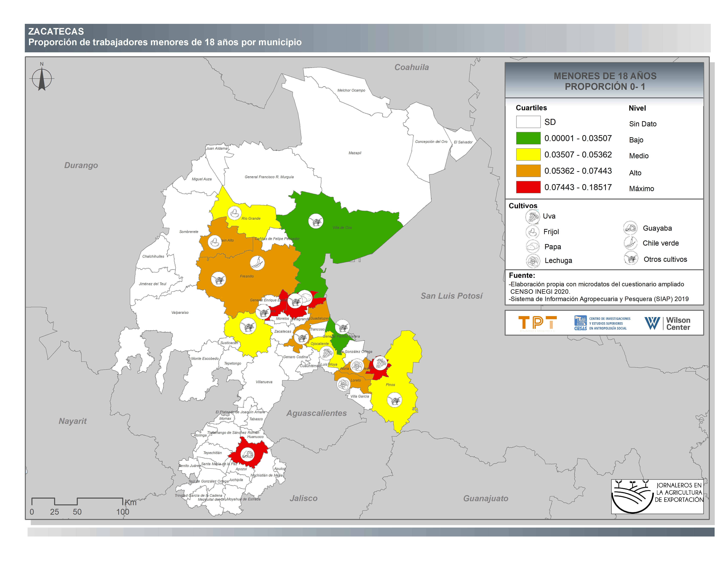Click the chile icon in Fresnillo

[x=257, y=263]
